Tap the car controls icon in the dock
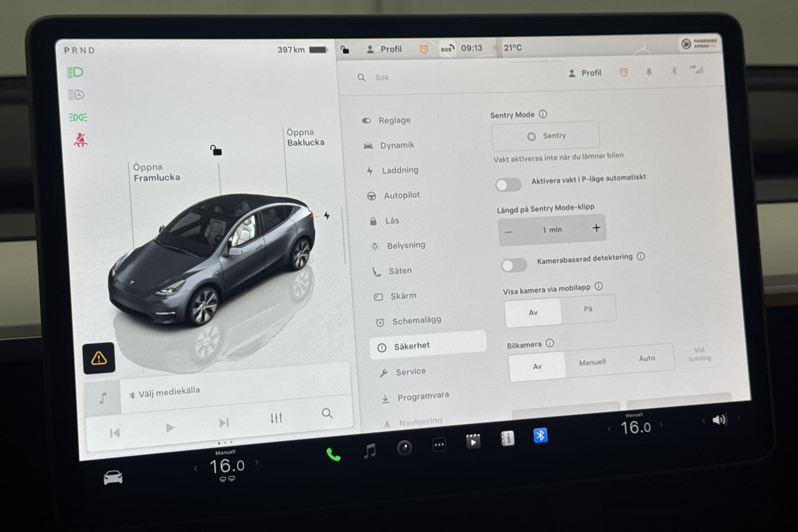 113,477
